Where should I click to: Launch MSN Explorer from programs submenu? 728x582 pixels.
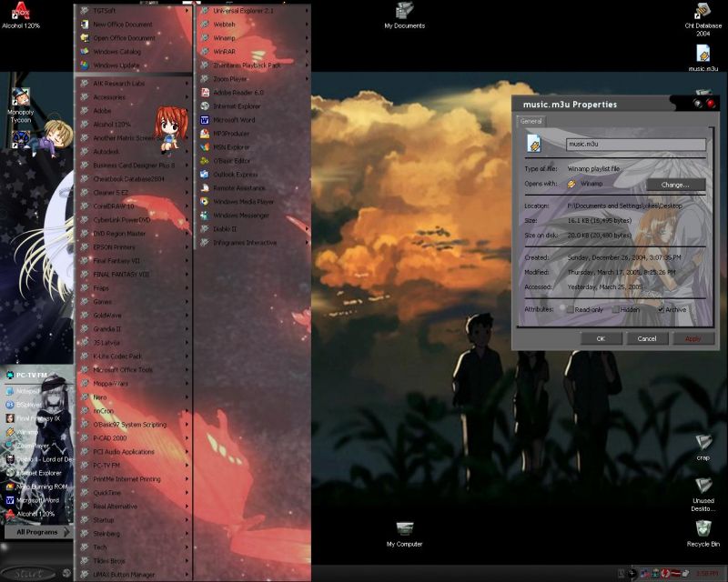(x=253, y=147)
